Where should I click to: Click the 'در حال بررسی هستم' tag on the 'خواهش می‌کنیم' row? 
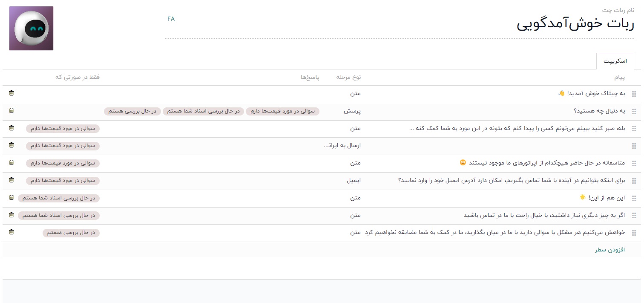coord(71,233)
